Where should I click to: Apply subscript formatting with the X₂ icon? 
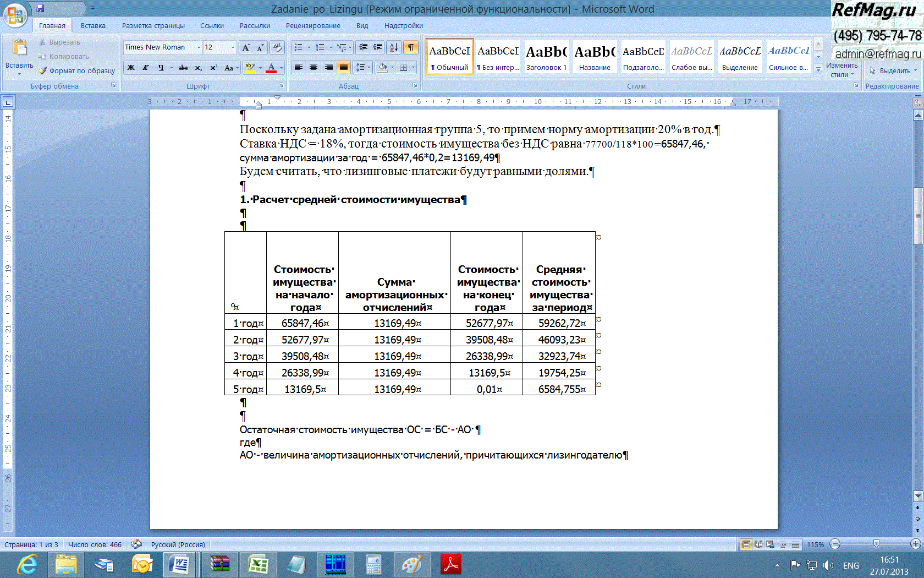coord(198,68)
